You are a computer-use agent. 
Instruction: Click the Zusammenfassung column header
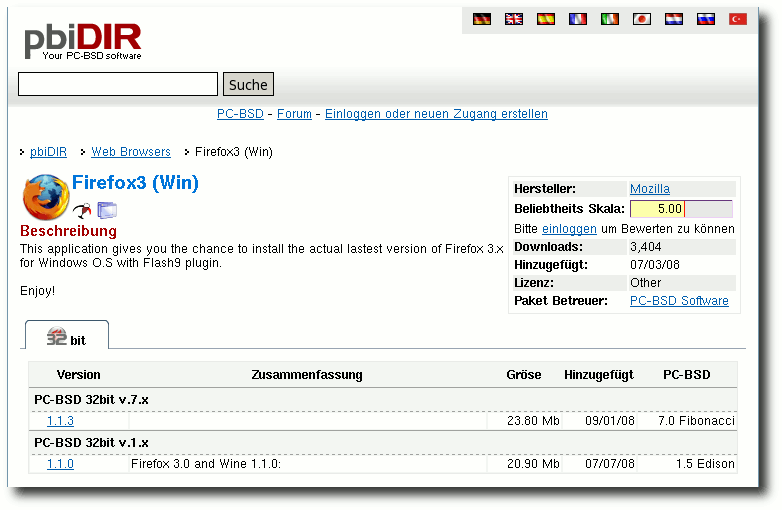307,374
